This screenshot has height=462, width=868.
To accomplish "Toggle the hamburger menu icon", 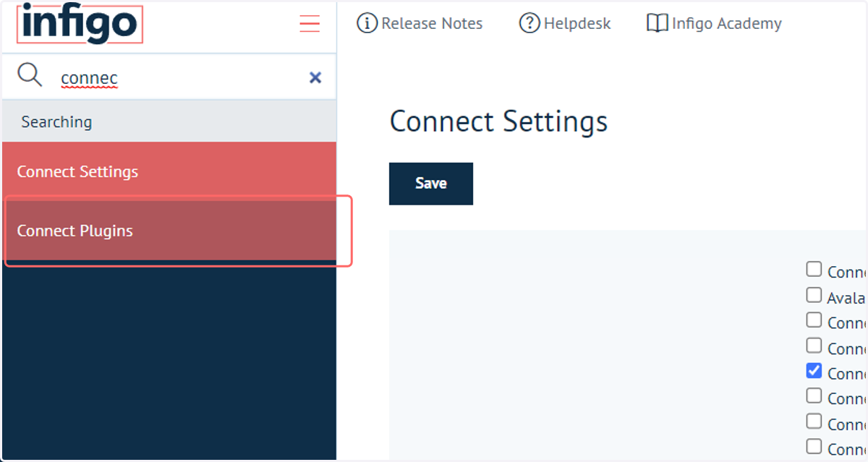I will pos(310,24).
